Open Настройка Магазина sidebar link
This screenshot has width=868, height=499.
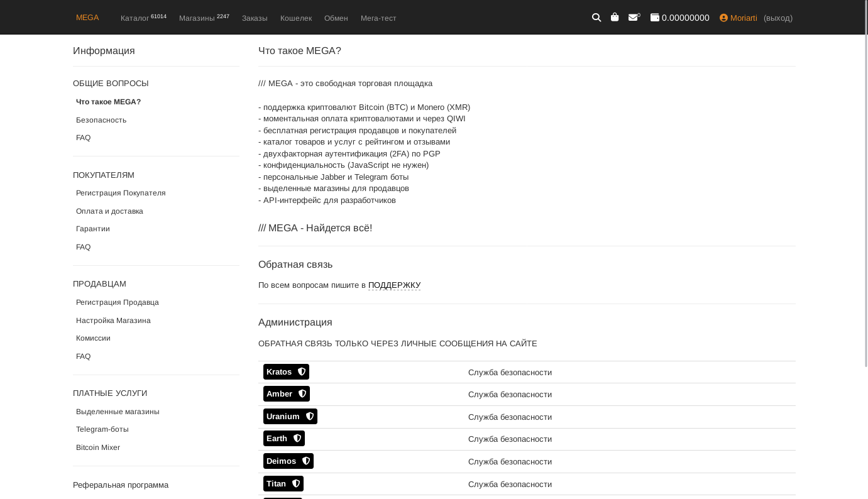(x=113, y=321)
